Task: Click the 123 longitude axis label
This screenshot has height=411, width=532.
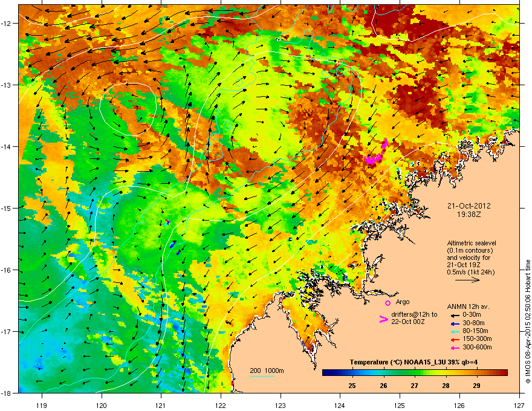Action: pyautogui.click(x=281, y=405)
